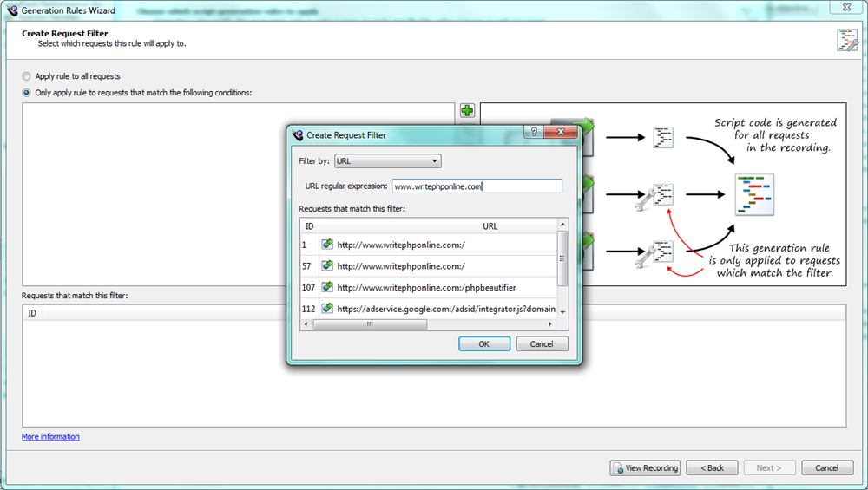
Task: Go to previous step with Back button
Action: 712,468
